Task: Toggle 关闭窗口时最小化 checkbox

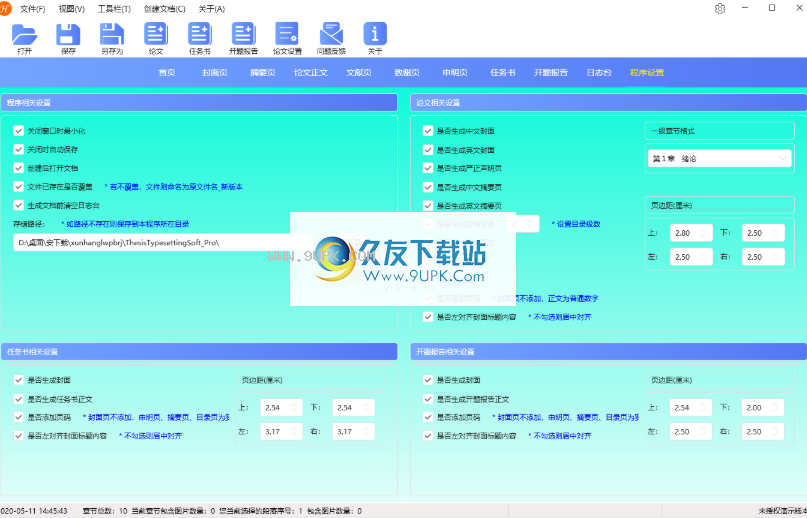Action: click(x=19, y=131)
